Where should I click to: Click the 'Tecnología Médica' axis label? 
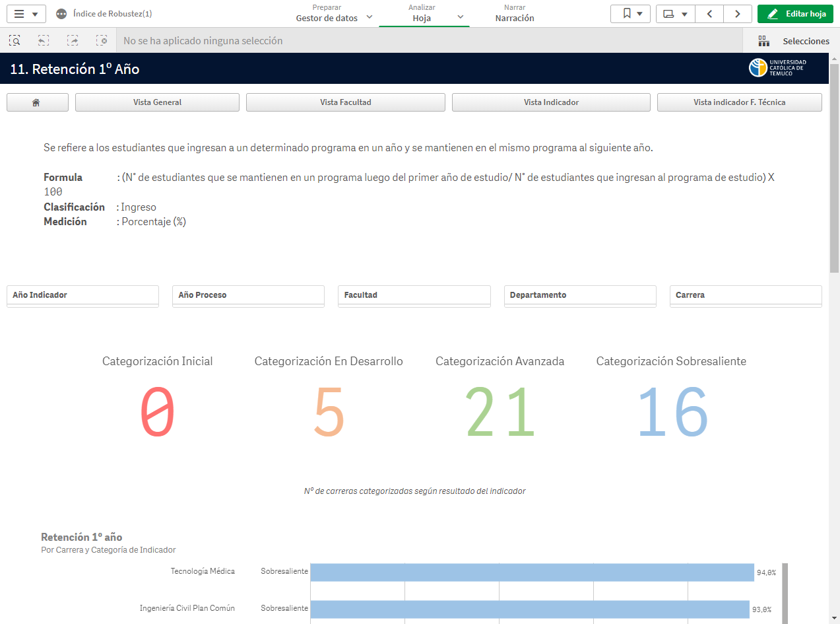203,571
